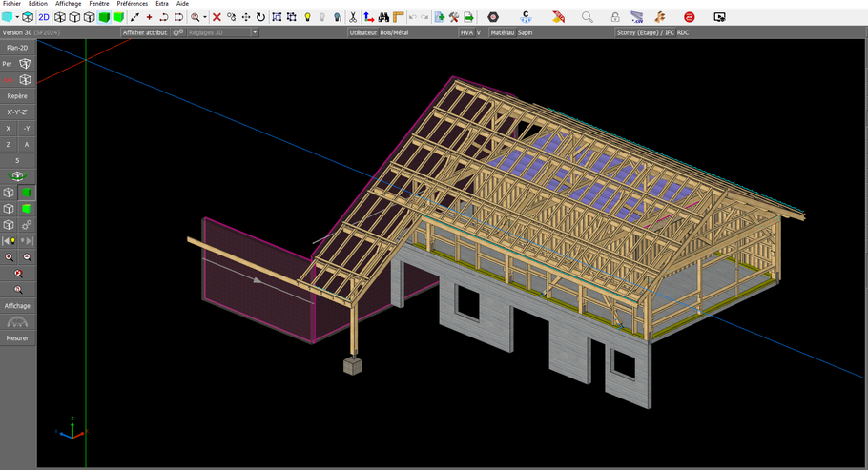
Task: Click the rotate circular arrow icon
Action: coord(260,17)
